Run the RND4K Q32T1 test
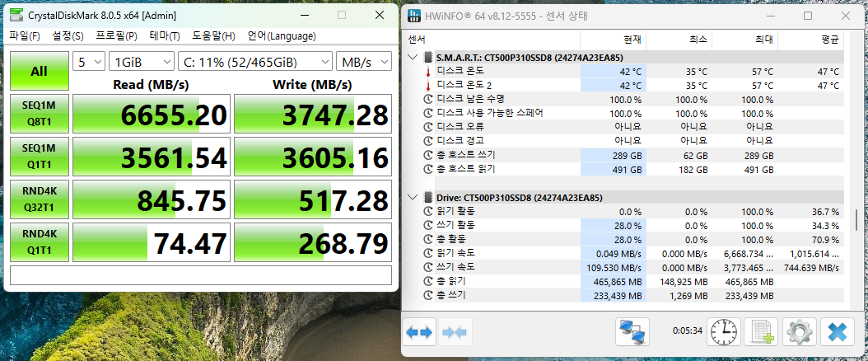The width and height of the screenshot is (868, 361). [40, 200]
